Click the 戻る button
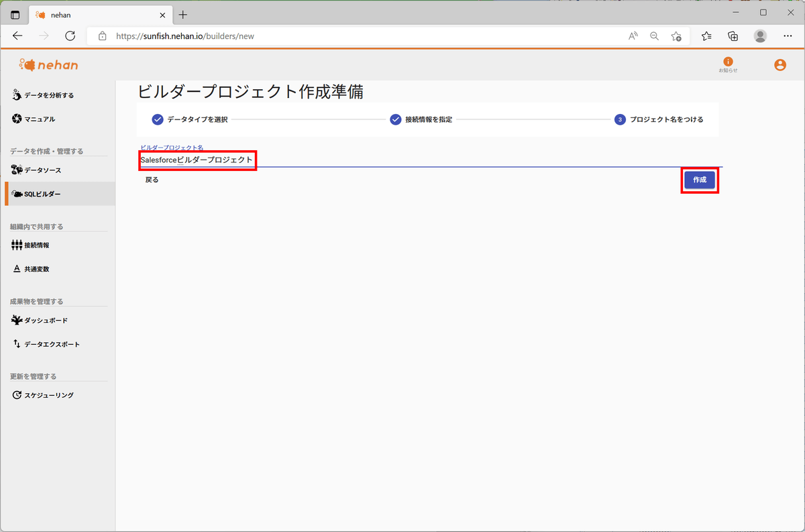The width and height of the screenshot is (805, 532). [x=152, y=180]
